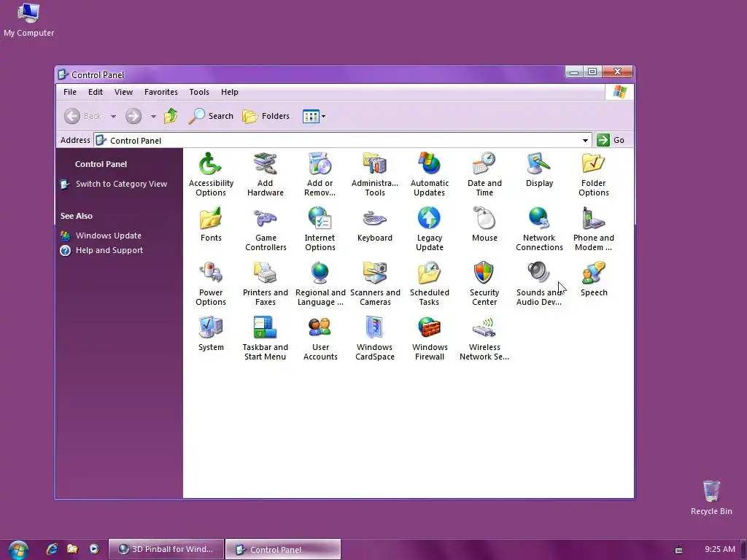Expand the Back button history dropdown
Viewport: 747px width, 560px height.
(113, 116)
